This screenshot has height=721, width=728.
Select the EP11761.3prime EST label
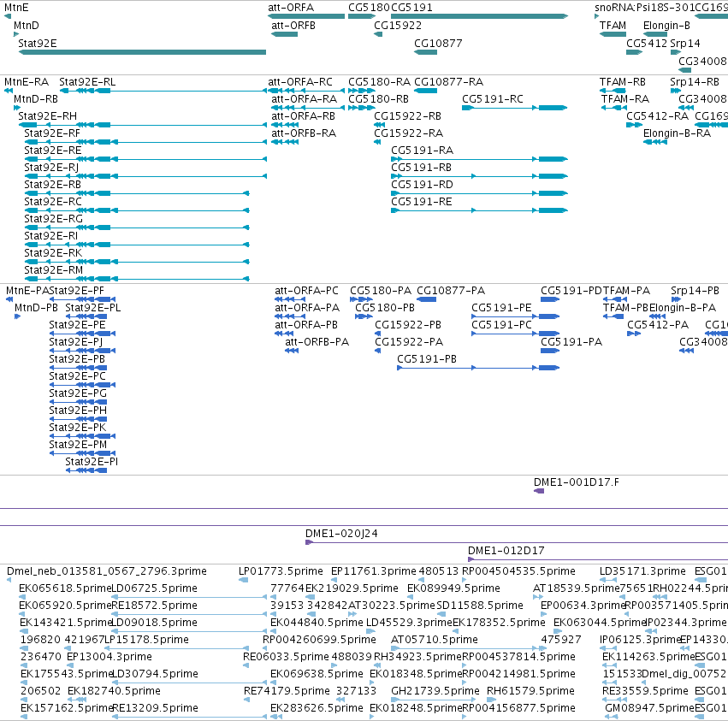pos(374,571)
